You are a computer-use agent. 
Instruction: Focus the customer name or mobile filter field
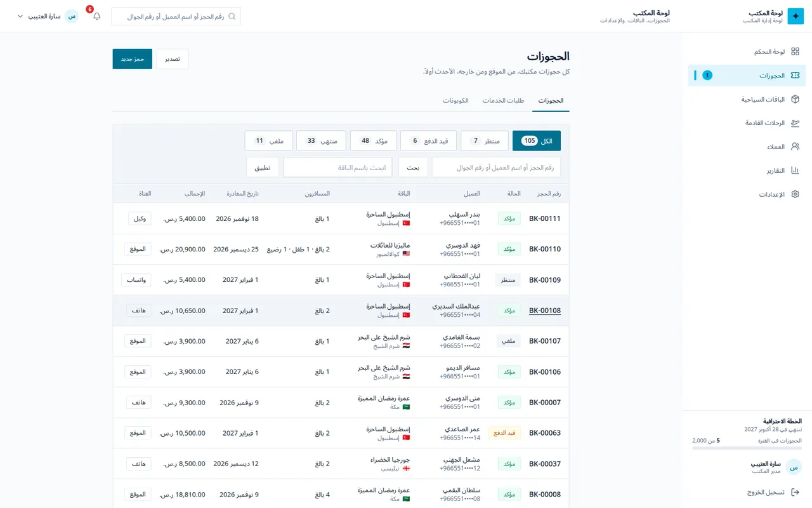point(496,168)
